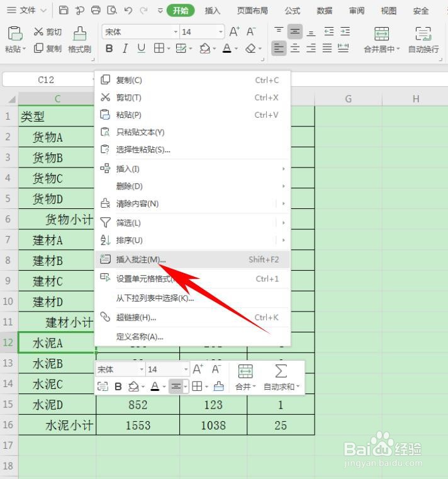Click the Increase Indent icon

pos(345,31)
